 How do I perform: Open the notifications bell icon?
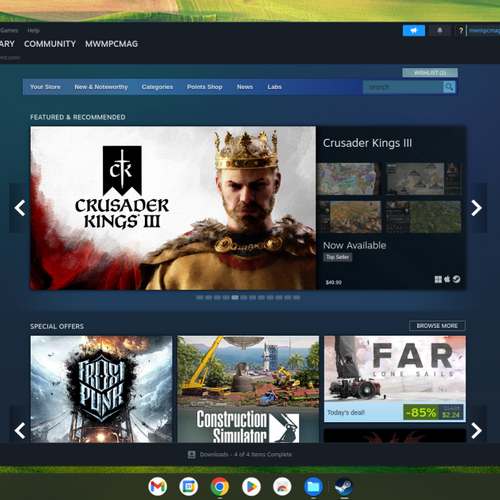(440, 31)
